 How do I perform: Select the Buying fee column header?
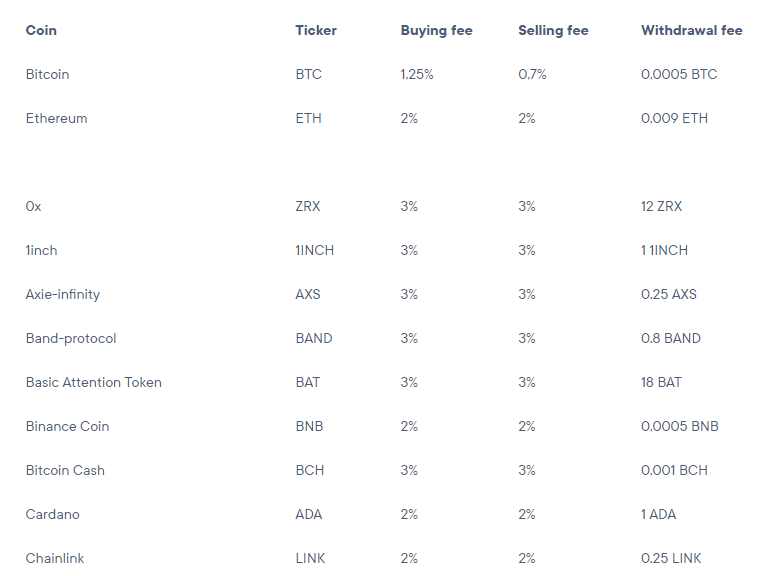[436, 30]
